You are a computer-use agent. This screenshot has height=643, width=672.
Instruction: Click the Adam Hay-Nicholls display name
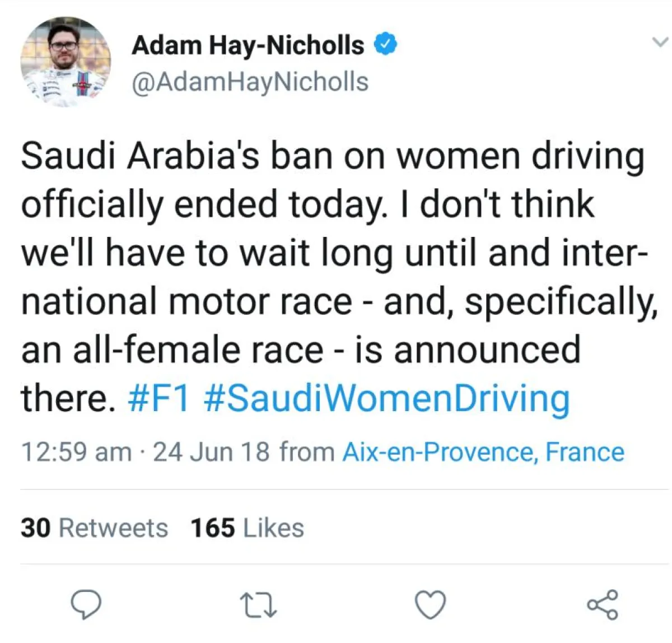pos(248,45)
